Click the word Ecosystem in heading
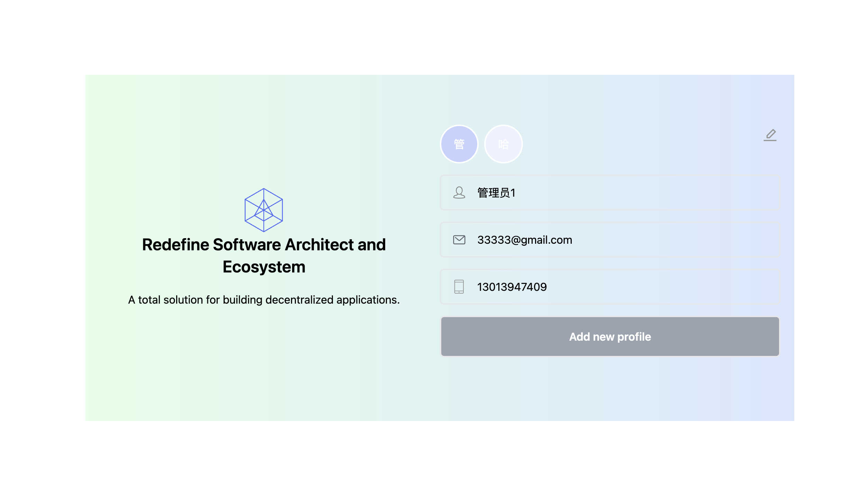868x484 pixels. 264,267
